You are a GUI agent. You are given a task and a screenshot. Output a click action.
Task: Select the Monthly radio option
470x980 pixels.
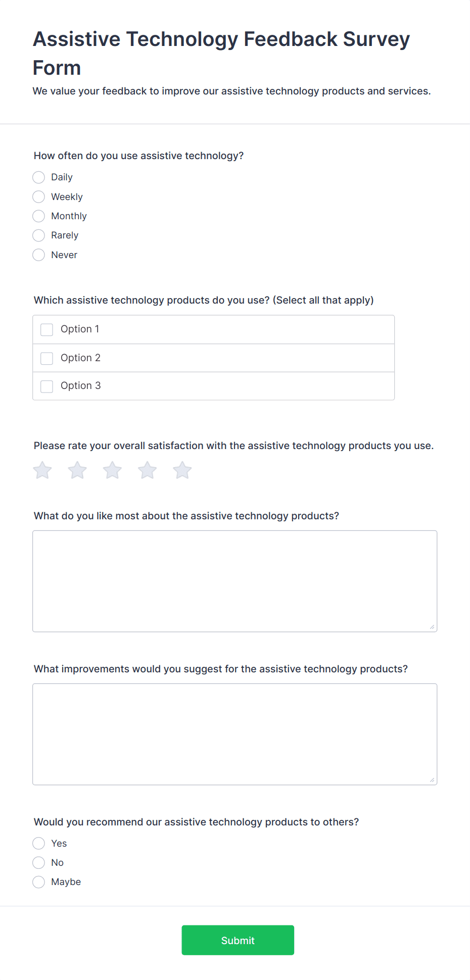point(39,216)
